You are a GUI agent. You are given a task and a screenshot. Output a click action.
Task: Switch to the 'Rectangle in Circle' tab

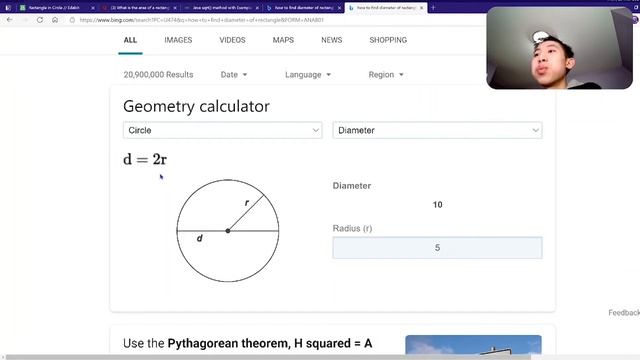(x=53, y=8)
